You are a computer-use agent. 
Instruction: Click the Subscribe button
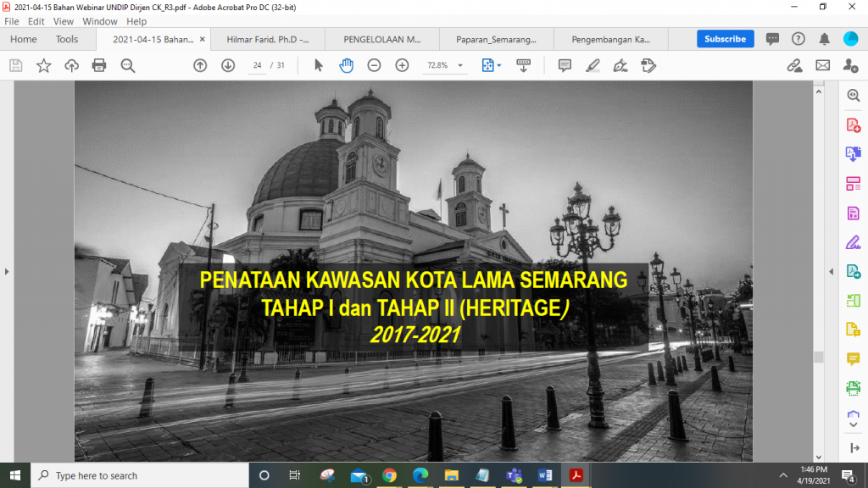tap(725, 39)
